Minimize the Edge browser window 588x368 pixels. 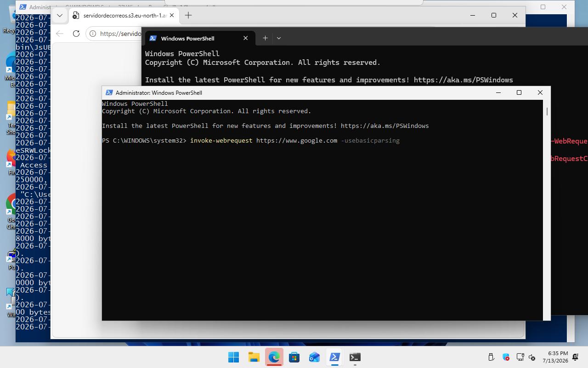click(x=473, y=15)
